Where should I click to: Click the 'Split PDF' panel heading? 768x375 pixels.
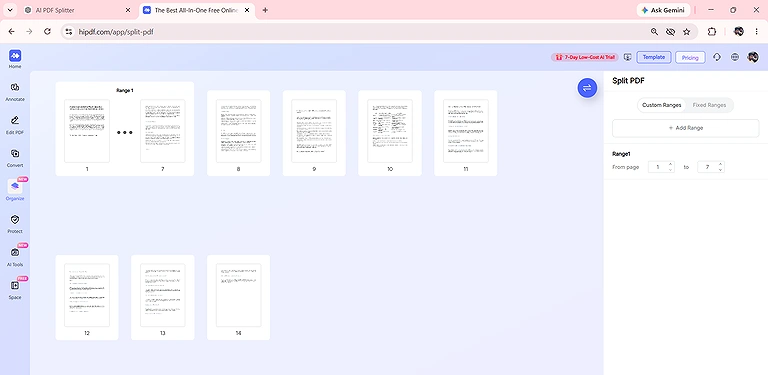tap(628, 81)
